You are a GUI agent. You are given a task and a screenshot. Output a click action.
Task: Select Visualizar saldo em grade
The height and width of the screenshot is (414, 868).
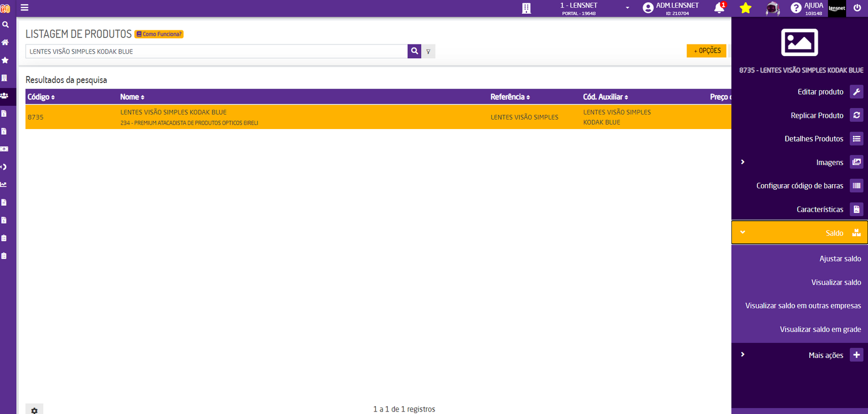[x=820, y=329]
